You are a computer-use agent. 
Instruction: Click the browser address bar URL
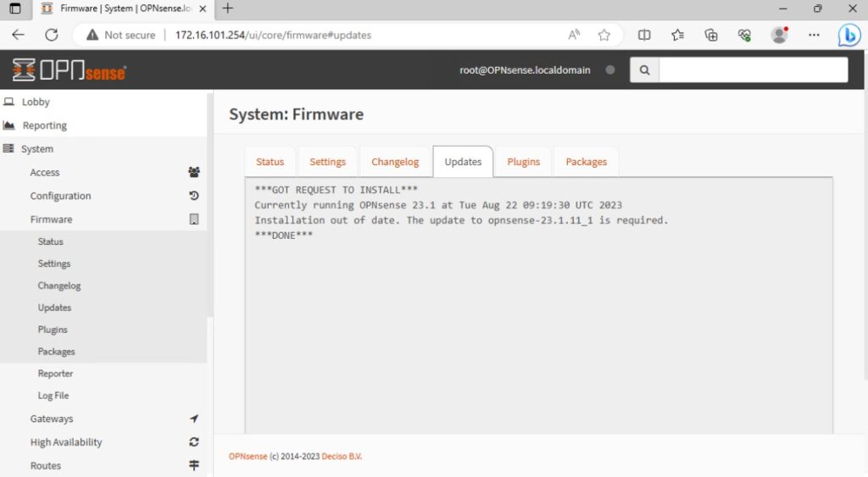tap(273, 35)
